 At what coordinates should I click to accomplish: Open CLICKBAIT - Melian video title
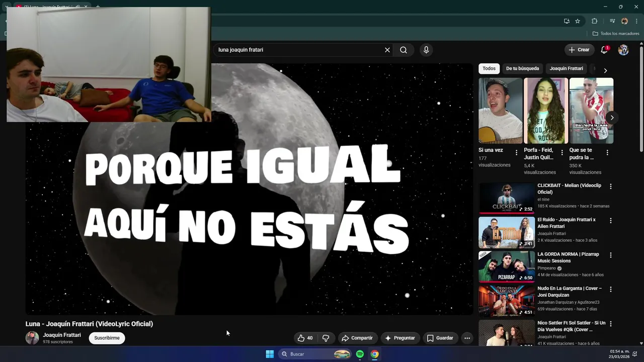[x=569, y=189]
